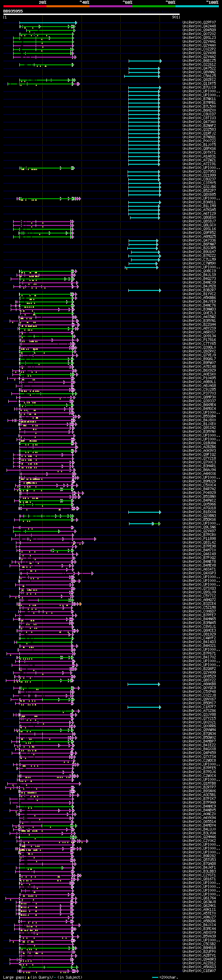This screenshot has height=980, width=222.
Task: Click cyan alignment bar of UniRef100_Q8GEG0
Action: coord(145,218)
